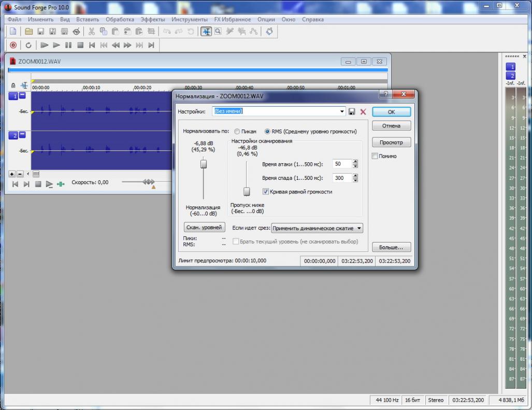This screenshot has width=532, height=410.
Task: Select the Cut scissors icon
Action: point(92,32)
